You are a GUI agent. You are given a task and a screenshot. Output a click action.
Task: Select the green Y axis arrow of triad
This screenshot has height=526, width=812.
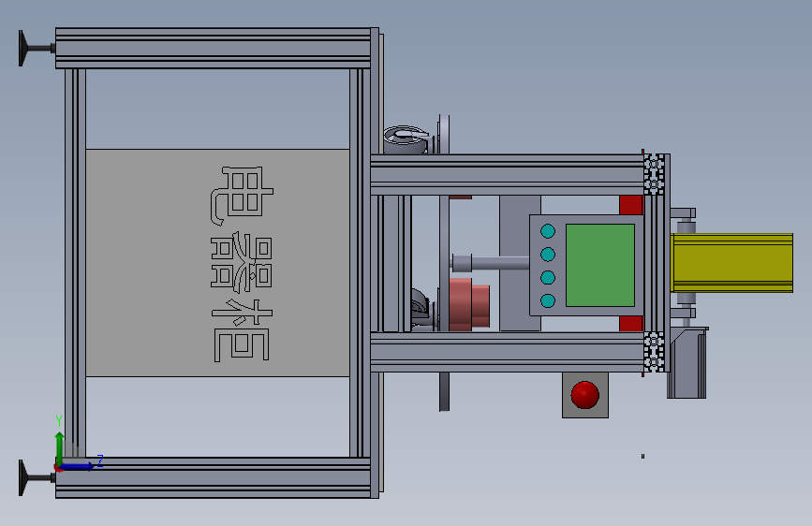pos(60,447)
